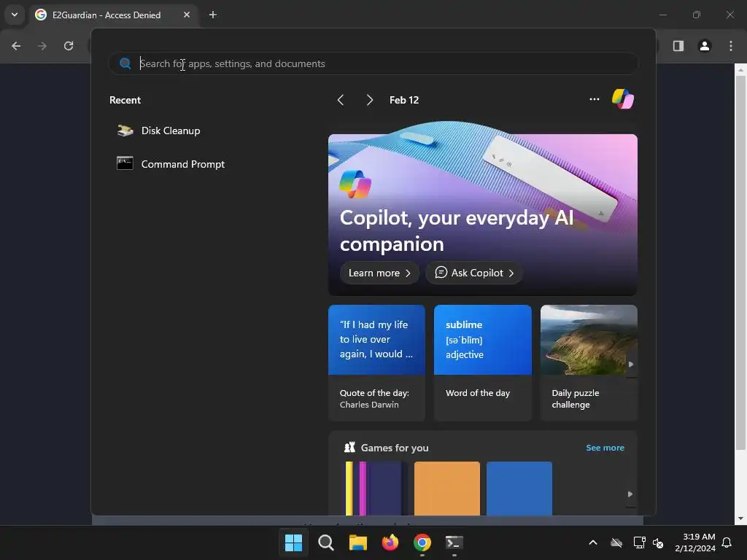
Task: Advance the daily cards carousel arrow
Action: 631,365
